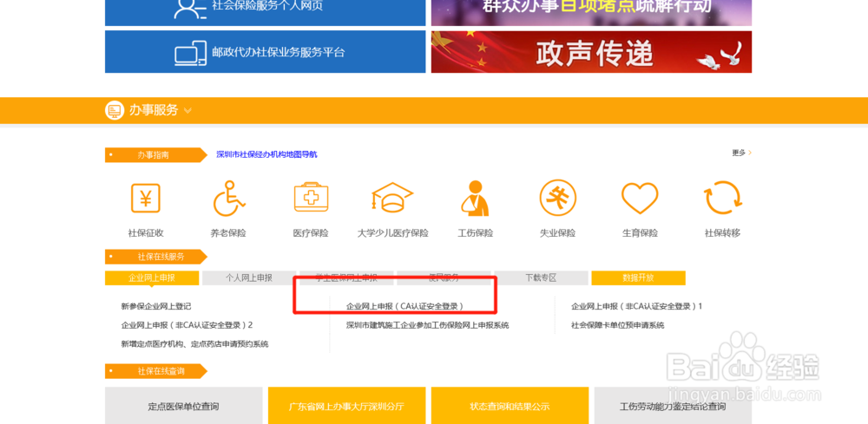Open 企业网上申报（CA认证安全登录）link
This screenshot has width=868, height=424.
click(404, 306)
